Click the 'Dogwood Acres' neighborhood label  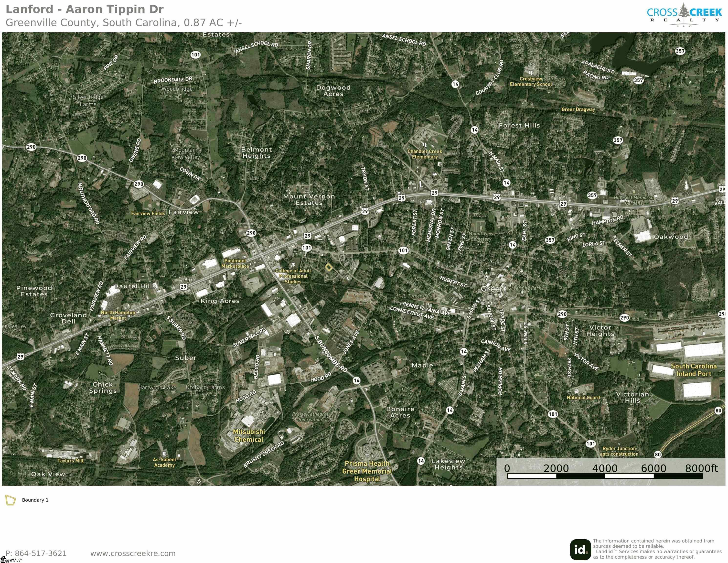(x=333, y=91)
